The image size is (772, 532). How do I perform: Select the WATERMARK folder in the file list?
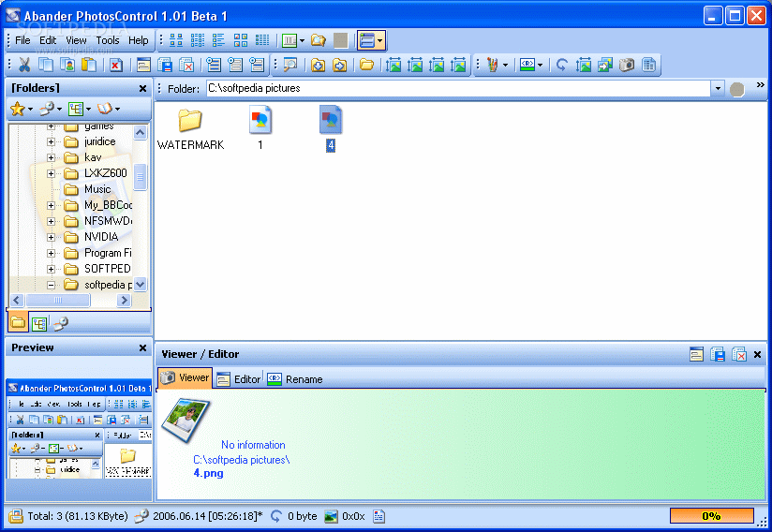(x=190, y=129)
